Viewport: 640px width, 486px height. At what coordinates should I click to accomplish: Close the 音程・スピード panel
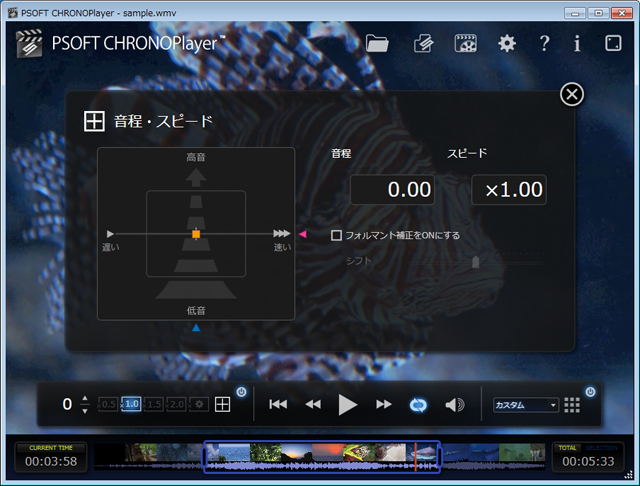pyautogui.click(x=572, y=95)
